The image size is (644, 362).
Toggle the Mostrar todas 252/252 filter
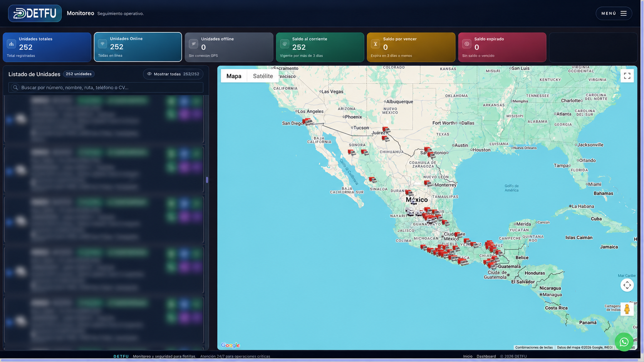(173, 74)
